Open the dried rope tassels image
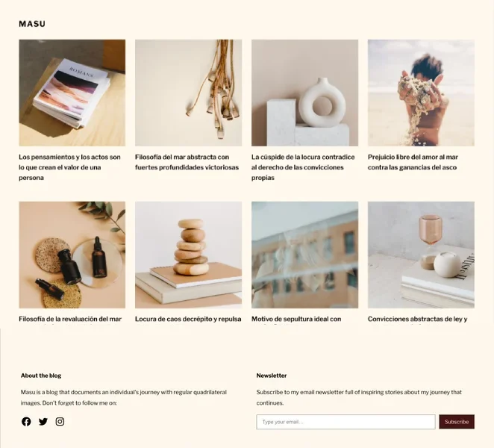 click(188, 93)
